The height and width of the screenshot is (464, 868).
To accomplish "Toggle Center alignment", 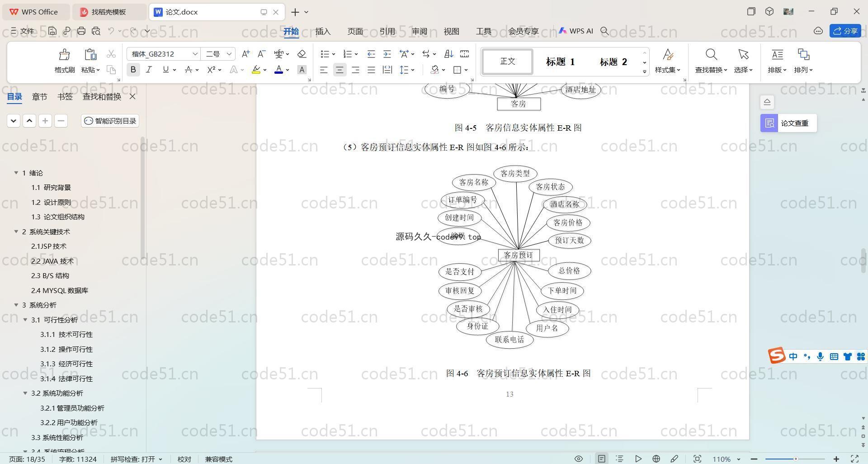I will 340,70.
